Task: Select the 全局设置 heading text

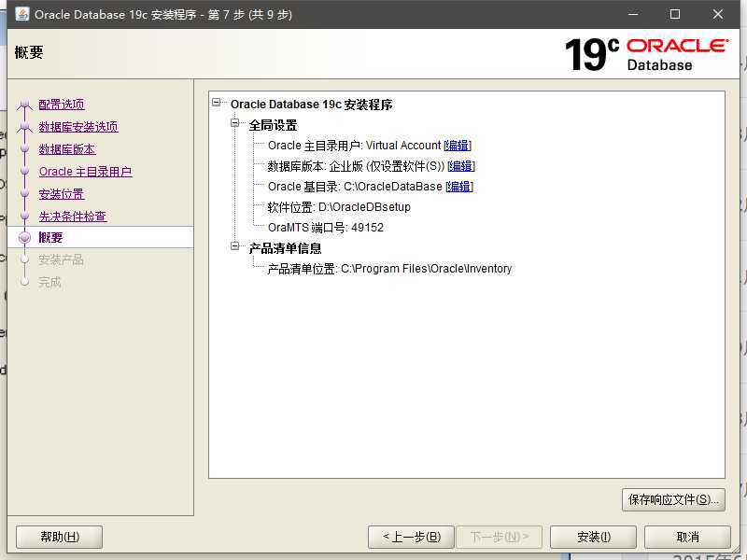Action: (273, 125)
